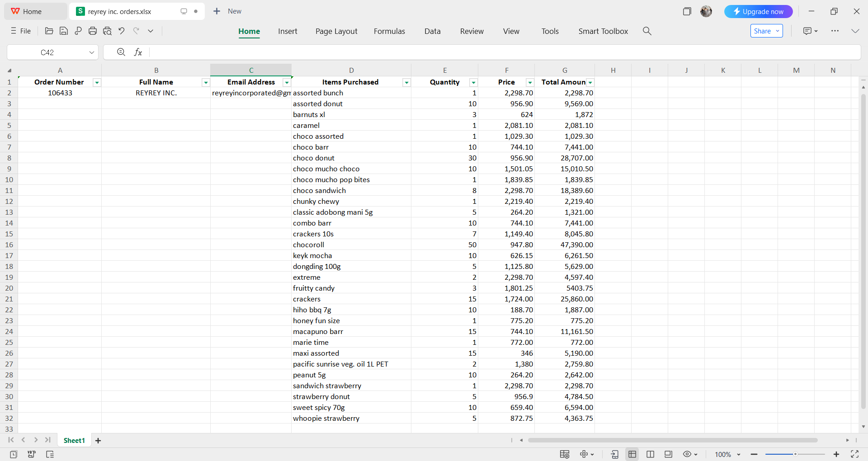Click the window tiling icon near the avatar
This screenshot has height=461, width=868.
pyautogui.click(x=687, y=11)
